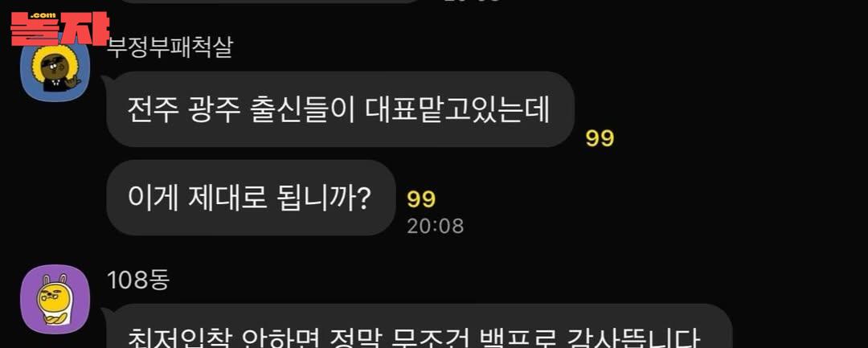Viewport: 868px width, 348px height.
Task: Open 부정부패척살's lion profile picture
Action: click(55, 68)
